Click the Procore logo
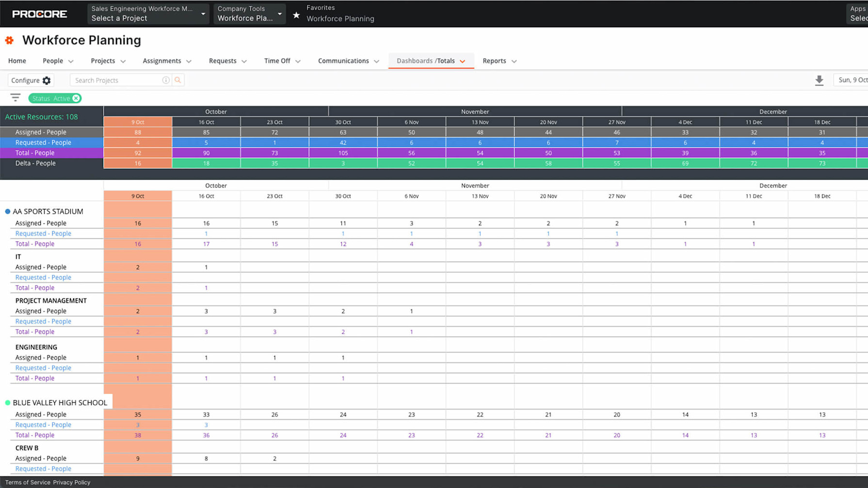 click(x=40, y=14)
